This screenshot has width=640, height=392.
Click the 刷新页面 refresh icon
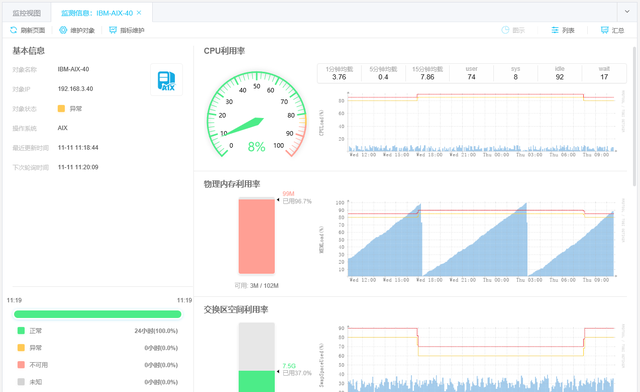[x=13, y=30]
